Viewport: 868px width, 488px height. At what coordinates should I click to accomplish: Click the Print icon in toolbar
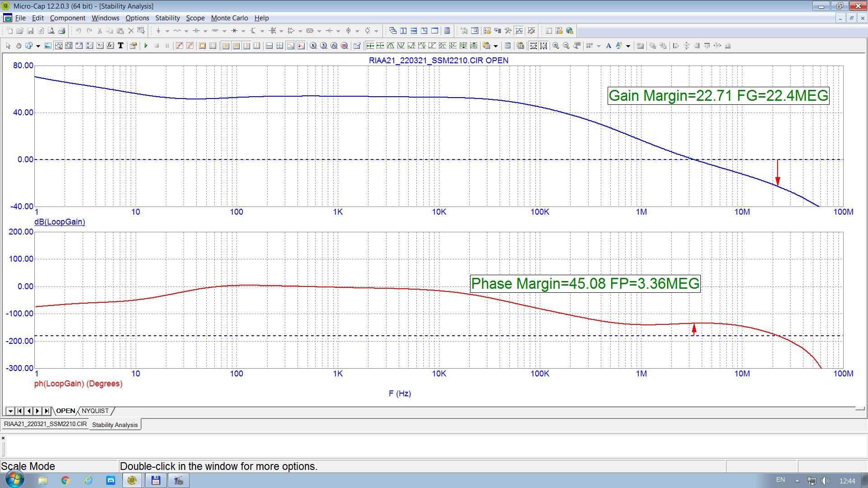coord(62,31)
